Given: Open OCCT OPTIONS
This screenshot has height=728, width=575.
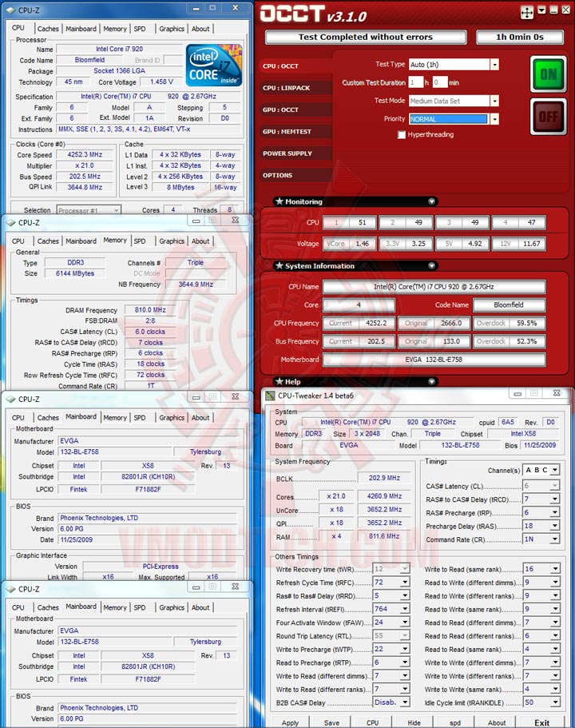Looking at the screenshot, I should click(296, 175).
